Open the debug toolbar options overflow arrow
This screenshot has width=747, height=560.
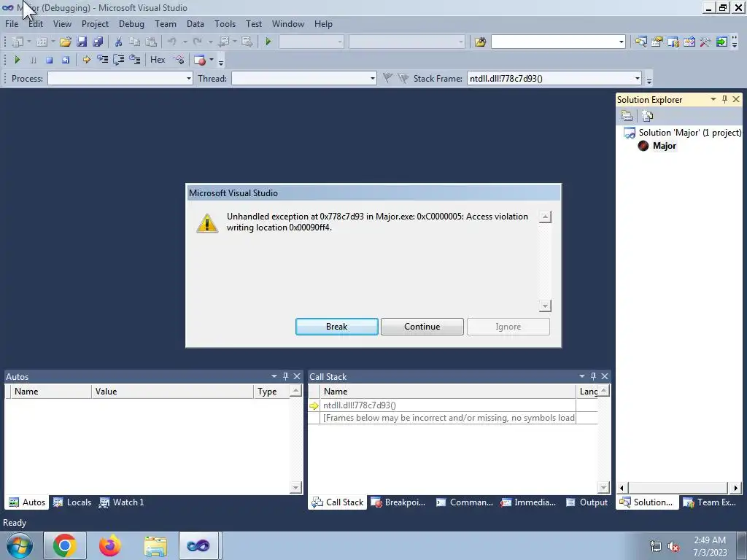220,62
